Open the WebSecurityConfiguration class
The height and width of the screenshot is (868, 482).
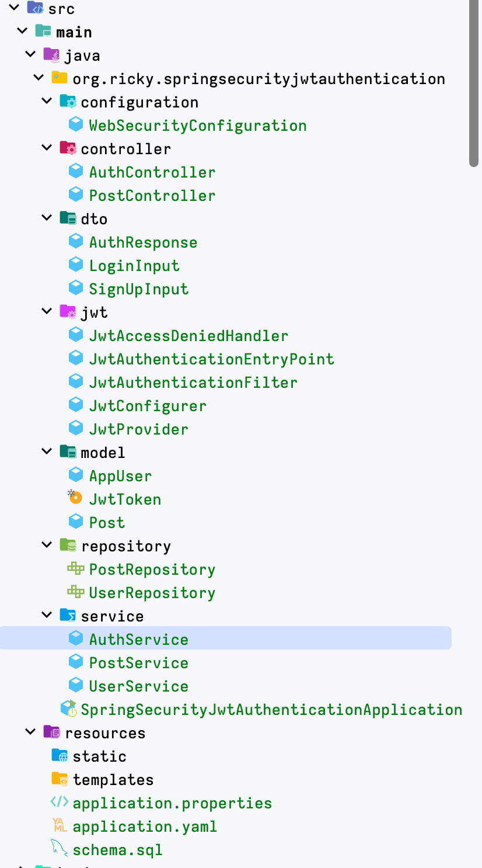point(197,125)
